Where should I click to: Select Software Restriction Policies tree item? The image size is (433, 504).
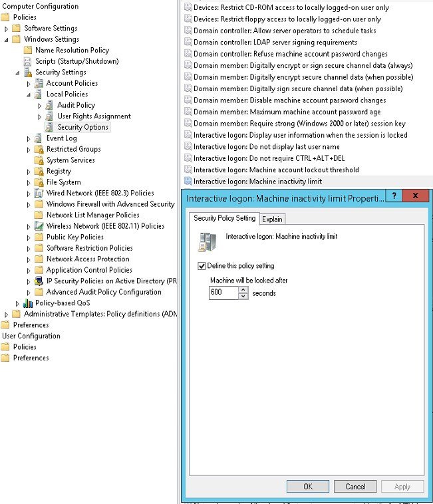[89, 248]
